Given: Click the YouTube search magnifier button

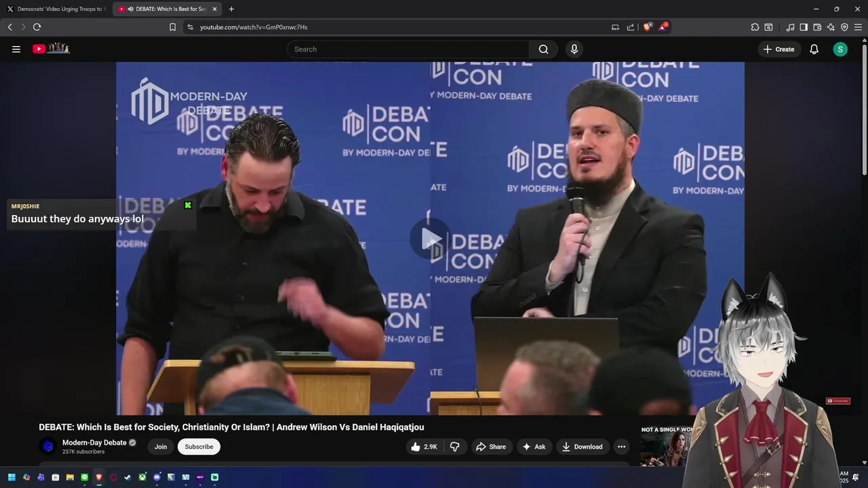Looking at the screenshot, I should 543,49.
